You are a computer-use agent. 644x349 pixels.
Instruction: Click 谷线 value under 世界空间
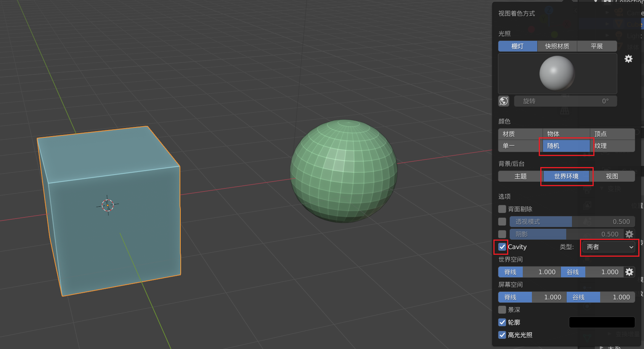[x=592, y=272]
